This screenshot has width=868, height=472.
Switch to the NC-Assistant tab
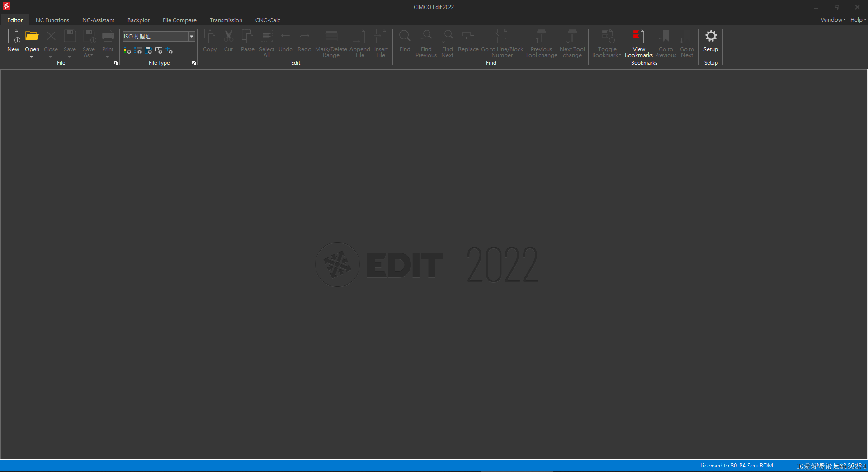point(98,20)
